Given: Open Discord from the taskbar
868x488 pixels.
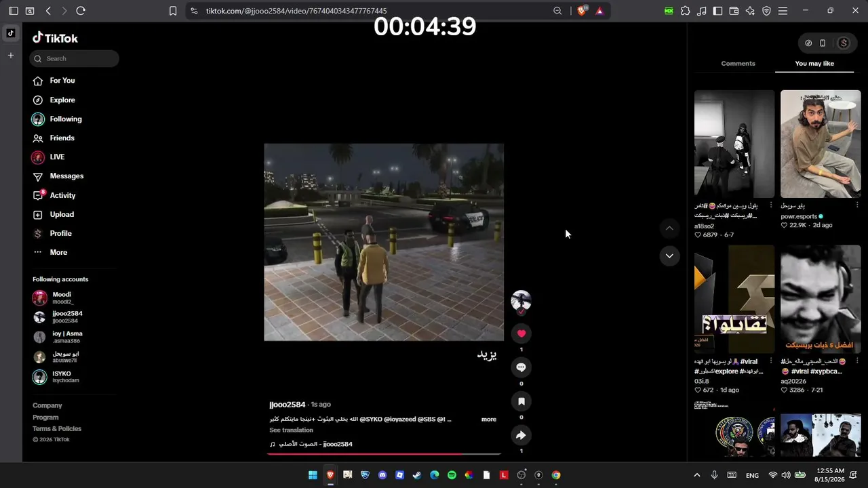Looking at the screenshot, I should point(382,475).
